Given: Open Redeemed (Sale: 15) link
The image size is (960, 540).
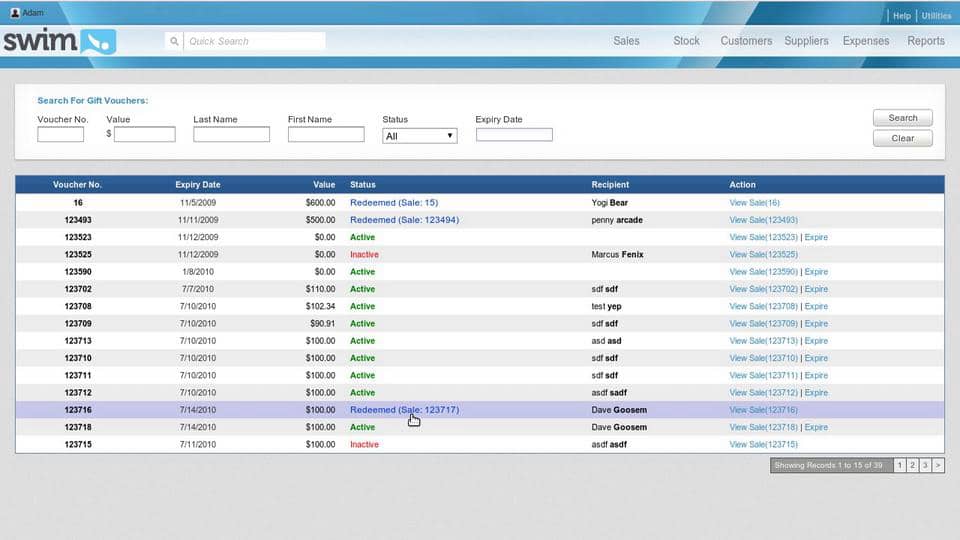Looking at the screenshot, I should [x=394, y=203].
